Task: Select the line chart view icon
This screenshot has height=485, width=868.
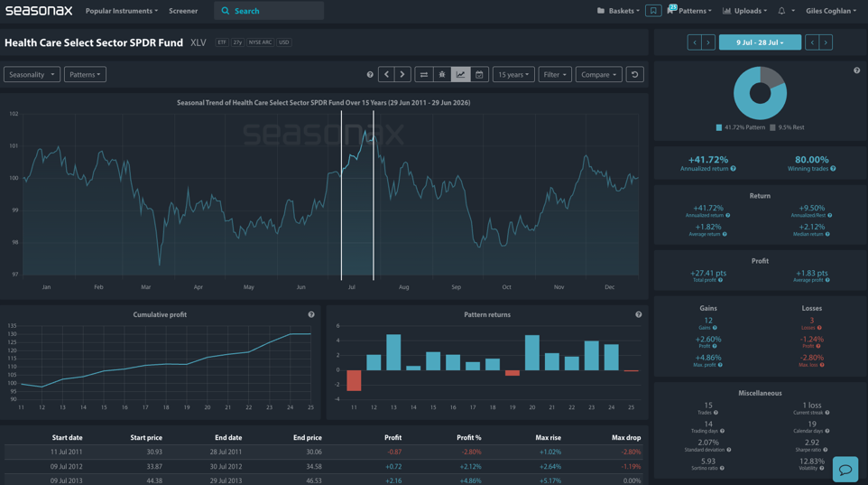Action: tap(460, 74)
